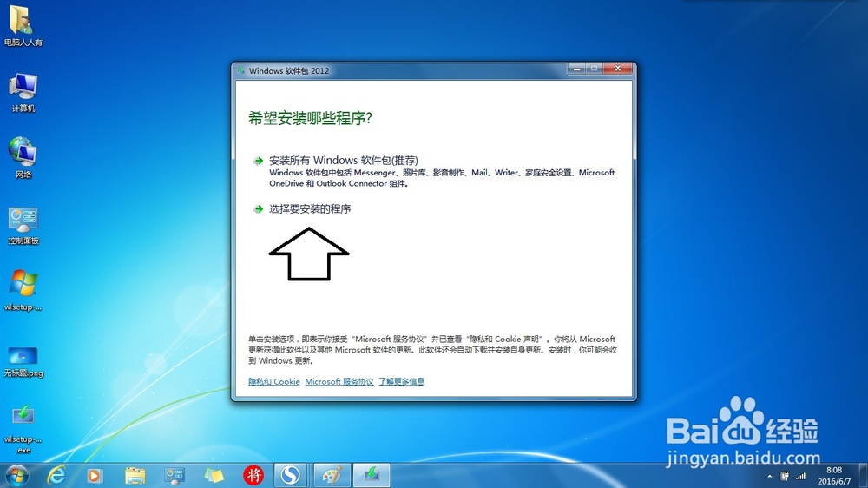Choose 选择要安装的程序 option
The image size is (868, 488).
click(x=310, y=208)
